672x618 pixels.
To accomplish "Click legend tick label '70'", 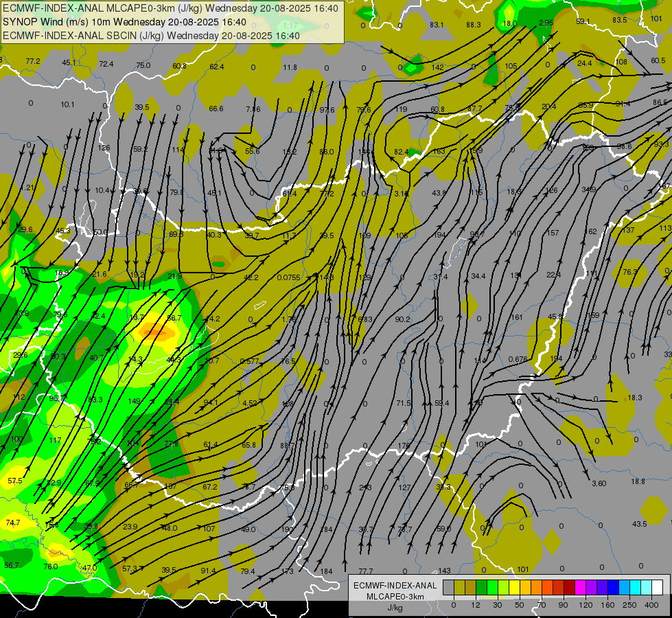I will click(x=542, y=605).
